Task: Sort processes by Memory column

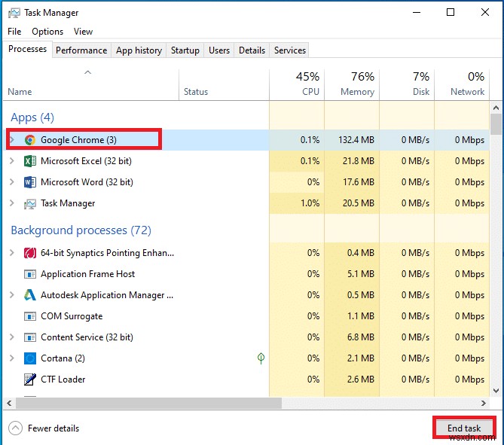Action: coord(352,84)
